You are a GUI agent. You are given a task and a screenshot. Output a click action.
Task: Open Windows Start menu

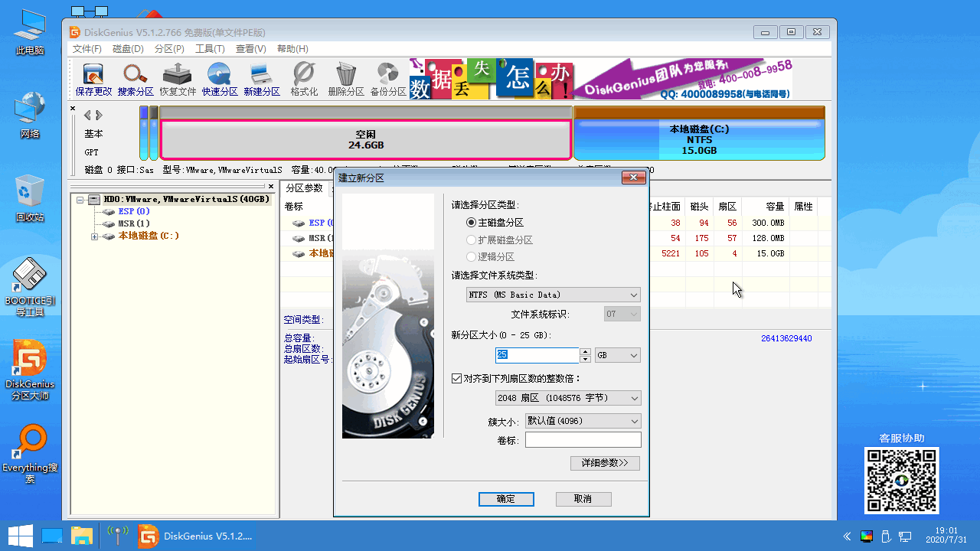tap(20, 536)
